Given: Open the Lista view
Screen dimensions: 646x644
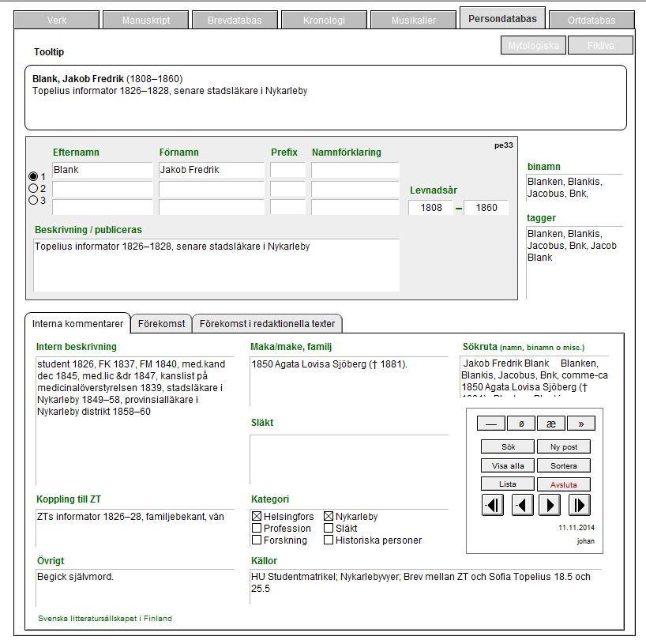Looking at the screenshot, I should [x=508, y=484].
